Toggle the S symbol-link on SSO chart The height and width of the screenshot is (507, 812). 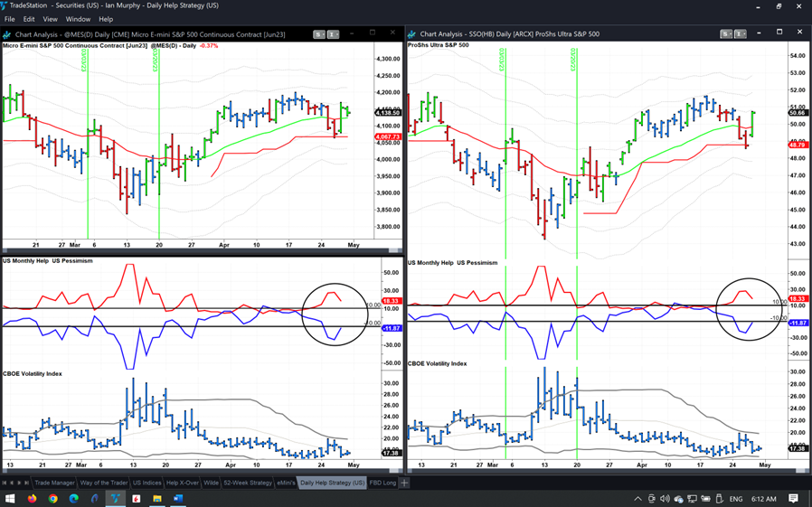pyautogui.click(x=727, y=34)
